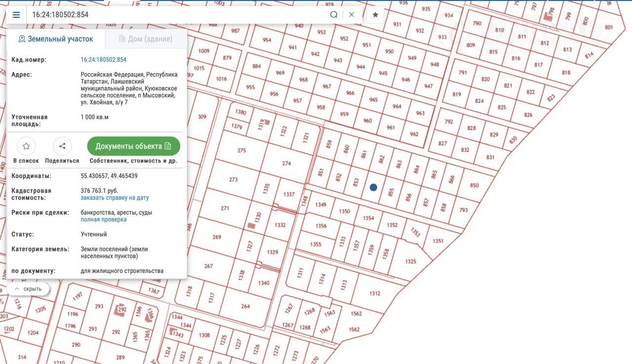Select parcel 1312 on the map
The height and width of the screenshot is (364, 632).
[x=375, y=293]
